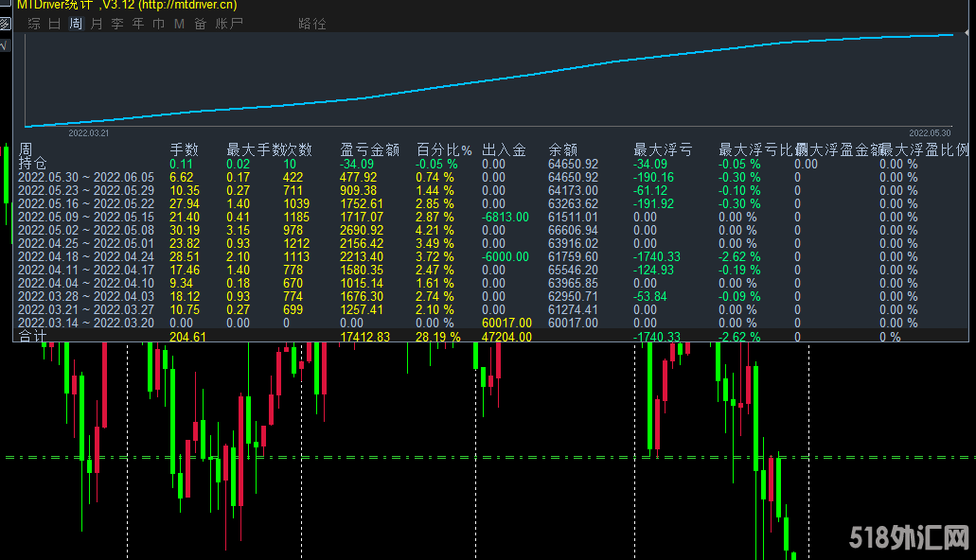Select the 2022.05.30 ~ 2022.06.05 week row

(85, 177)
